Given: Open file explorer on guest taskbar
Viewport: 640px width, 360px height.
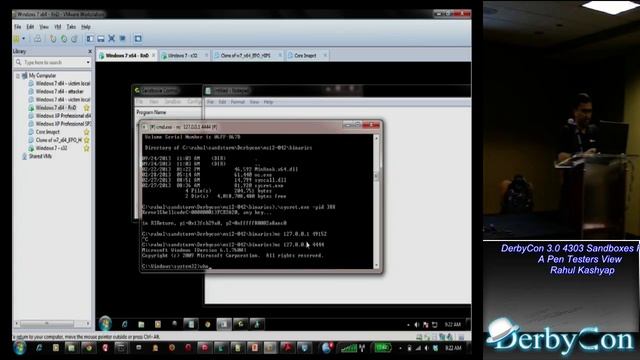Looking at the screenshot, I should pos(141,324).
